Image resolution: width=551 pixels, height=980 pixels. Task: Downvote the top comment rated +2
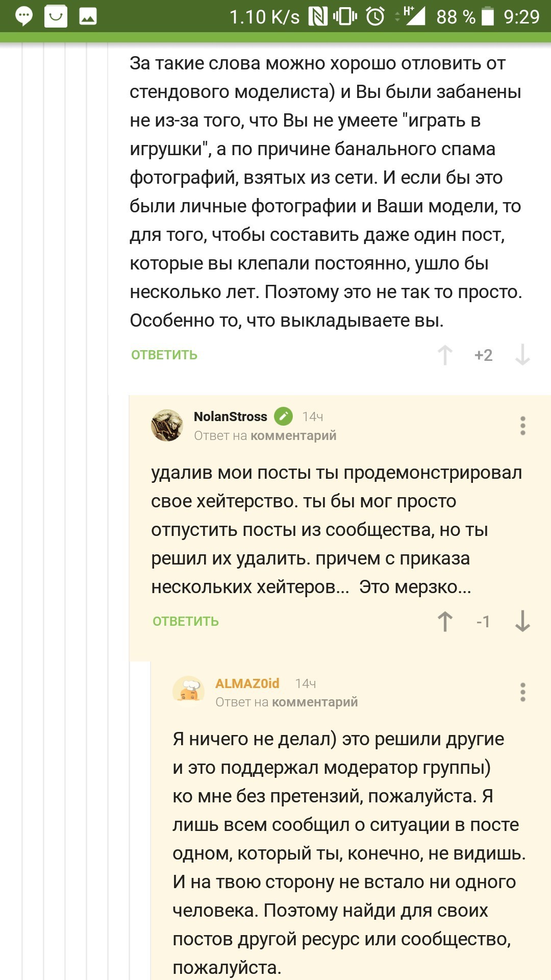pyautogui.click(x=522, y=355)
